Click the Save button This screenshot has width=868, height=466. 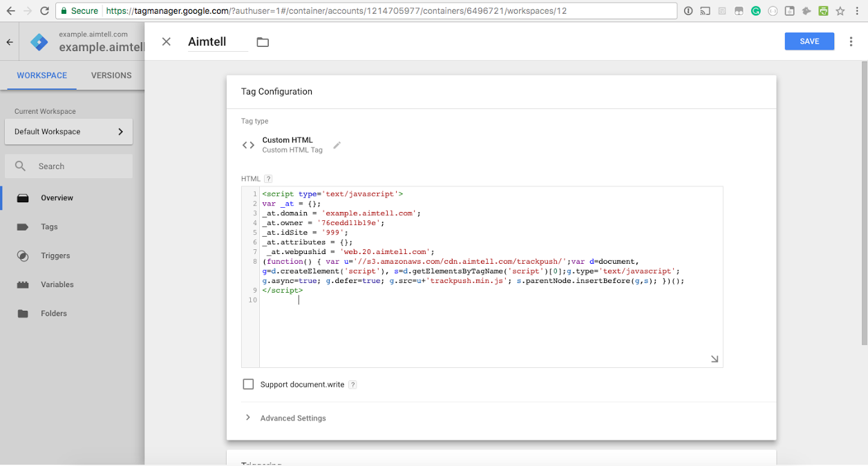point(809,41)
